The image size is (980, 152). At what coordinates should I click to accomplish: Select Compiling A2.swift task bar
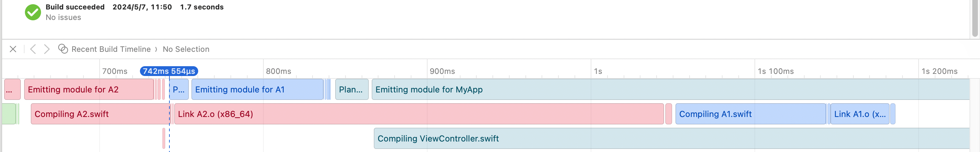pyautogui.click(x=100, y=114)
